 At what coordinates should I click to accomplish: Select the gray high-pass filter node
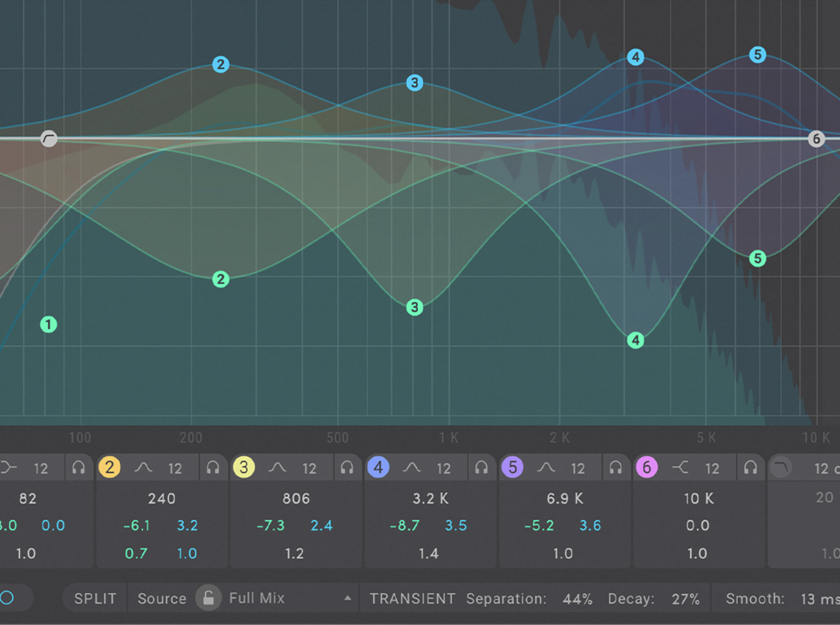pos(49,139)
